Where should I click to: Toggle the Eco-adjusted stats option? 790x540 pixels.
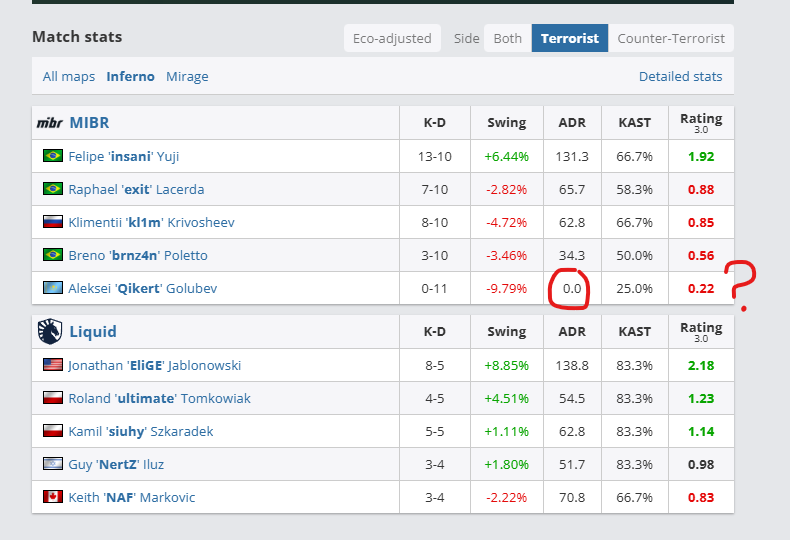tap(392, 39)
